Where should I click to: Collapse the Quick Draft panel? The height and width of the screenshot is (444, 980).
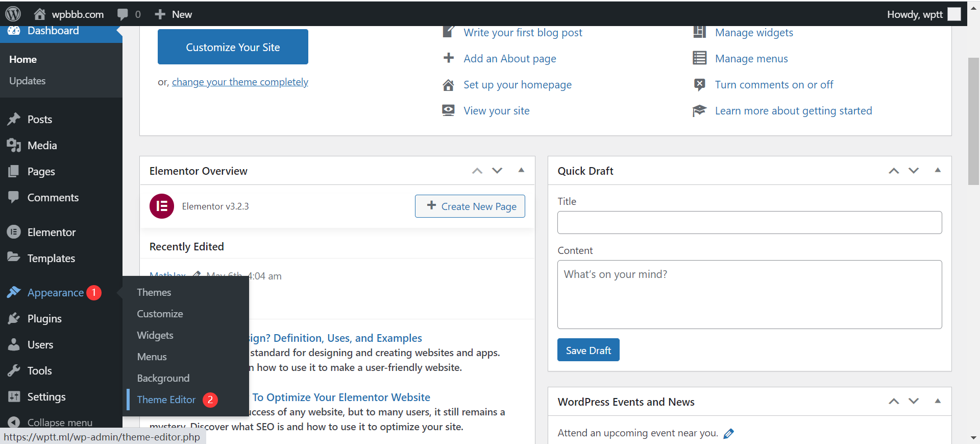tap(938, 170)
